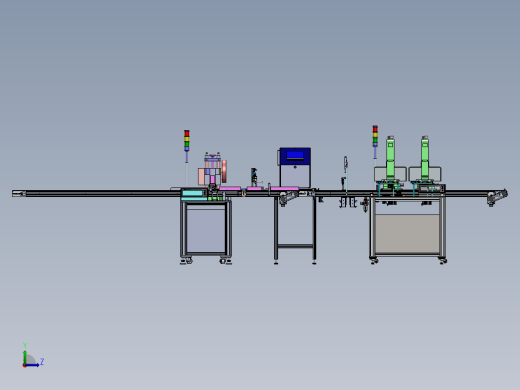Select the blue inkjet printer display unit

coord(295,156)
